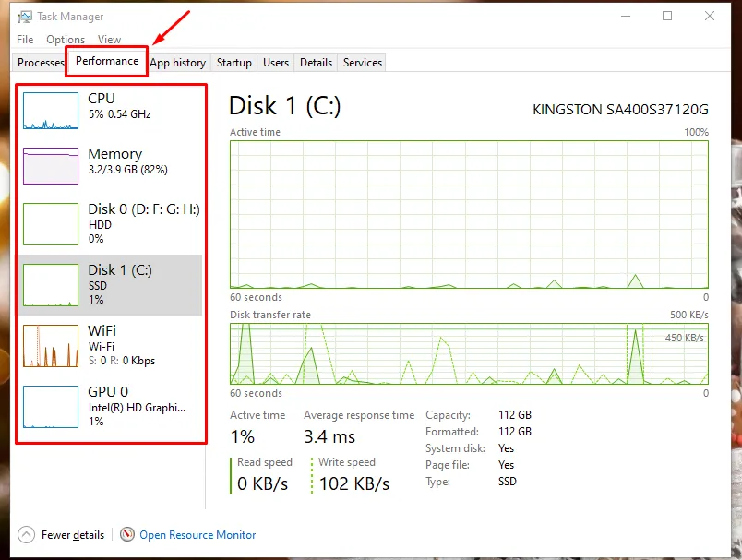Collapse view with Fewer details chevron
The height and width of the screenshot is (560, 742).
(27, 535)
